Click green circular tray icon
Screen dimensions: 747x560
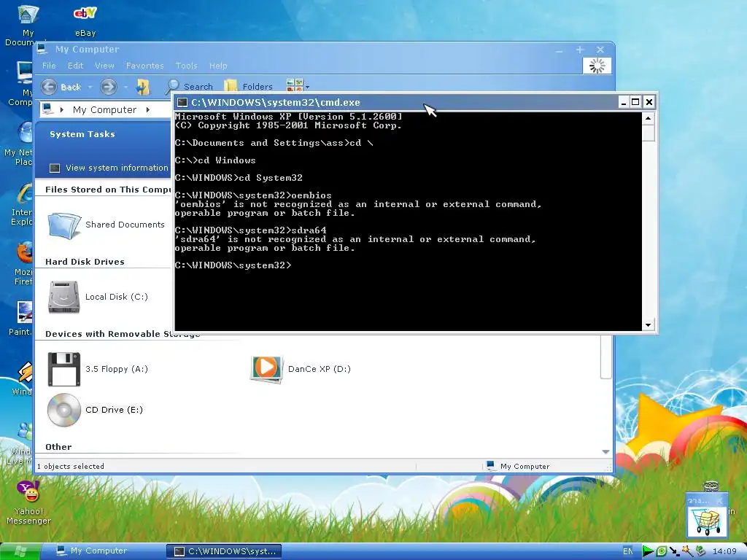pos(661,551)
